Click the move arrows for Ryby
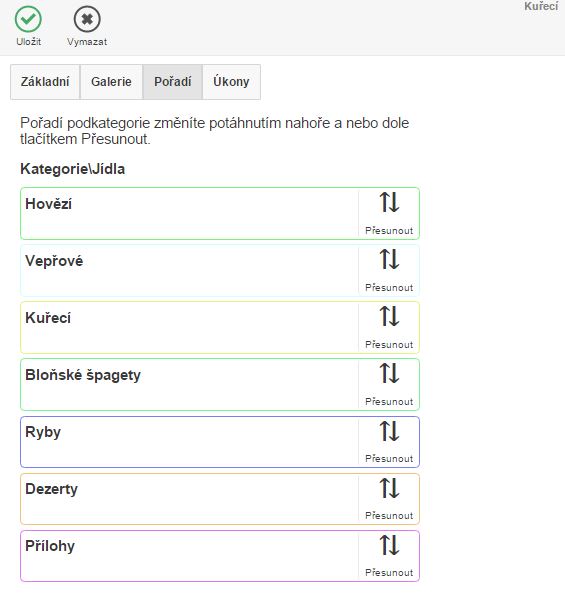Viewport: 565px width, 594px height. (389, 431)
